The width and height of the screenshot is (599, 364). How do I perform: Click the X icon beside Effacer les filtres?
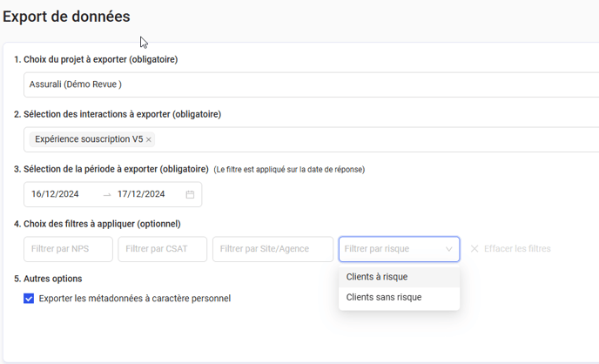point(474,249)
